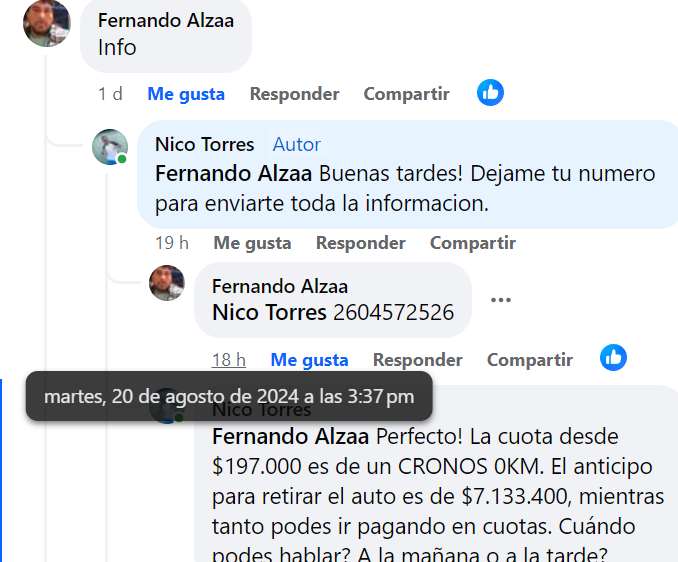Open Nico Torres's profile picture with the green dot
Image resolution: width=678 pixels, height=562 pixels.
(x=110, y=147)
